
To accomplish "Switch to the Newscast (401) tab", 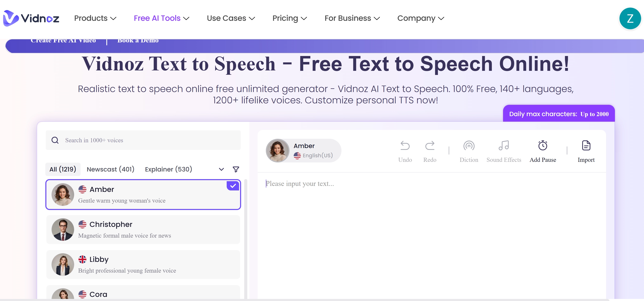I will click(110, 169).
